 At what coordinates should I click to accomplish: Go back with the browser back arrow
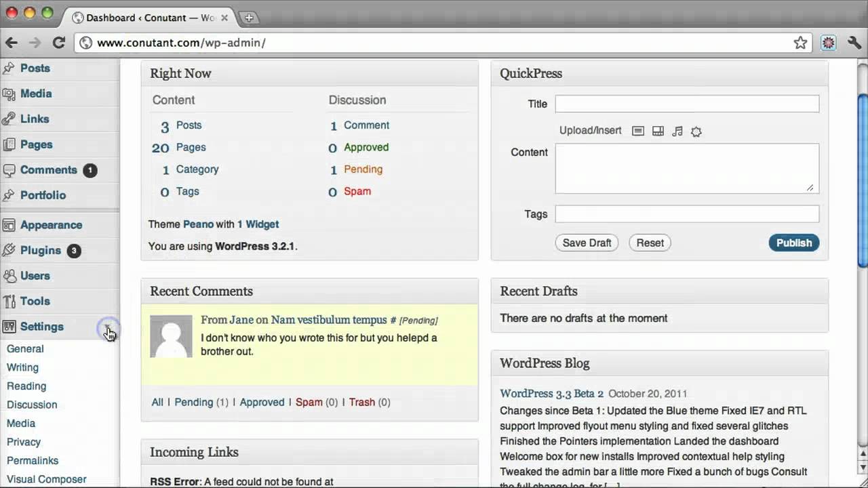(12, 43)
